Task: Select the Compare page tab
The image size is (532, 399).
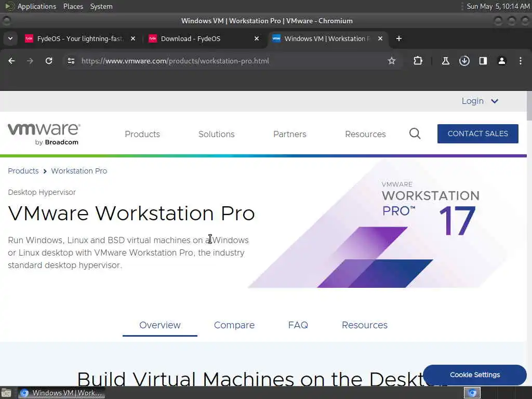Action: (x=234, y=325)
